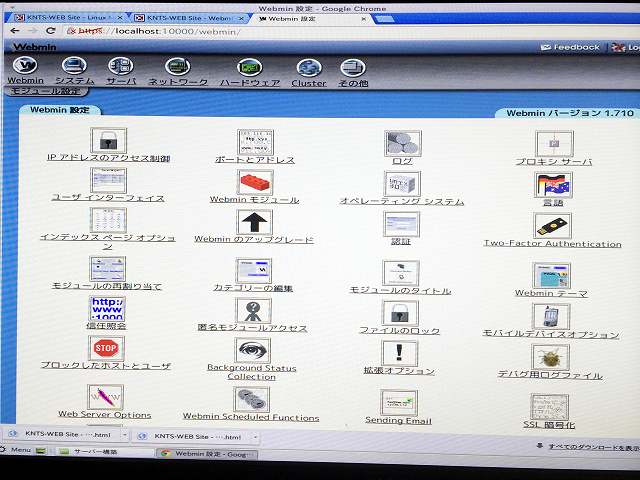Viewport: 640px width, 480px height.
Task: Open the Webmin Scheduled Functions gears icon
Action: pos(251,400)
